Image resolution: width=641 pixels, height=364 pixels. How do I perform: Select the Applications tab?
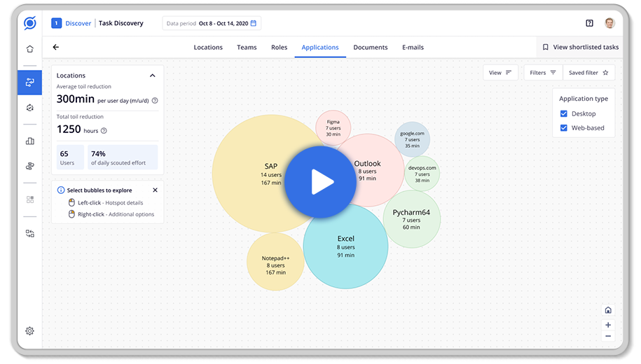pos(320,48)
